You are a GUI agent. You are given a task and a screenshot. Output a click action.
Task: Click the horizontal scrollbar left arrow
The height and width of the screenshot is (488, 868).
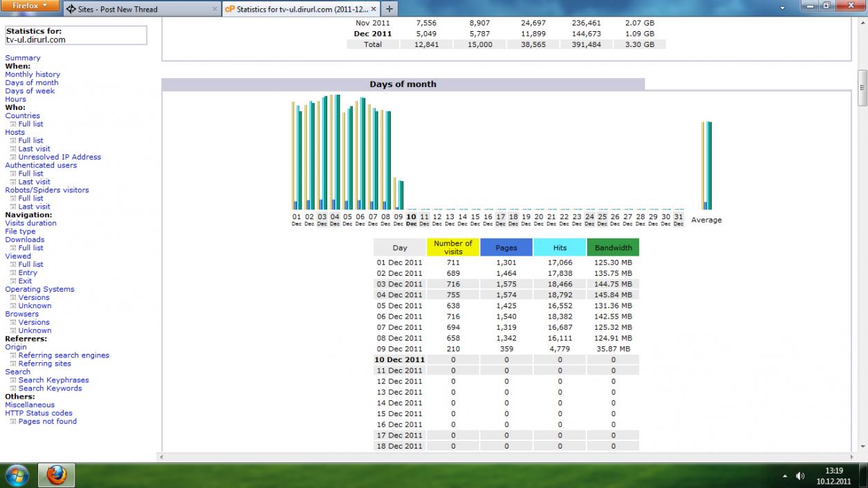click(161, 457)
